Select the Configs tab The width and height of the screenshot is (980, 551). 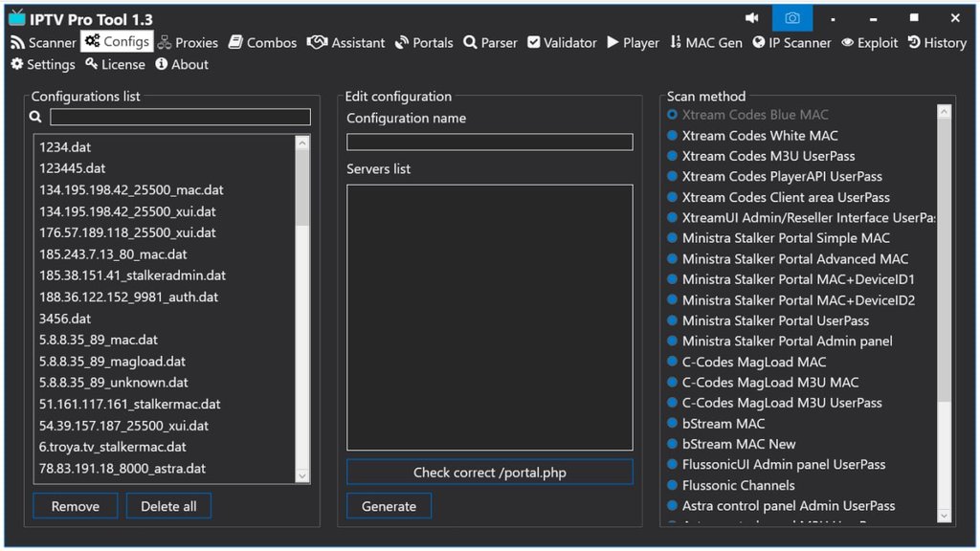[117, 41]
